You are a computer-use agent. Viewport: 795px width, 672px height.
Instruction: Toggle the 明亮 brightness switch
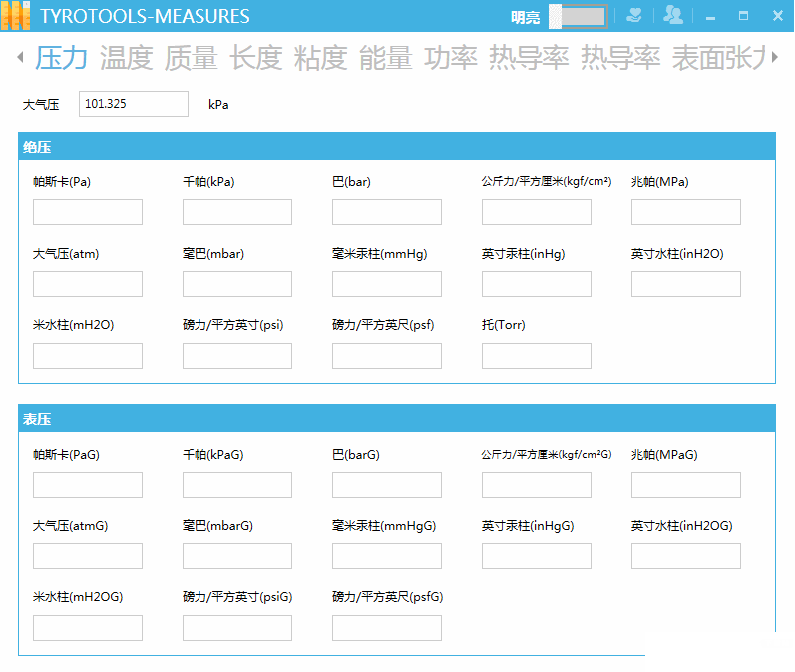578,17
